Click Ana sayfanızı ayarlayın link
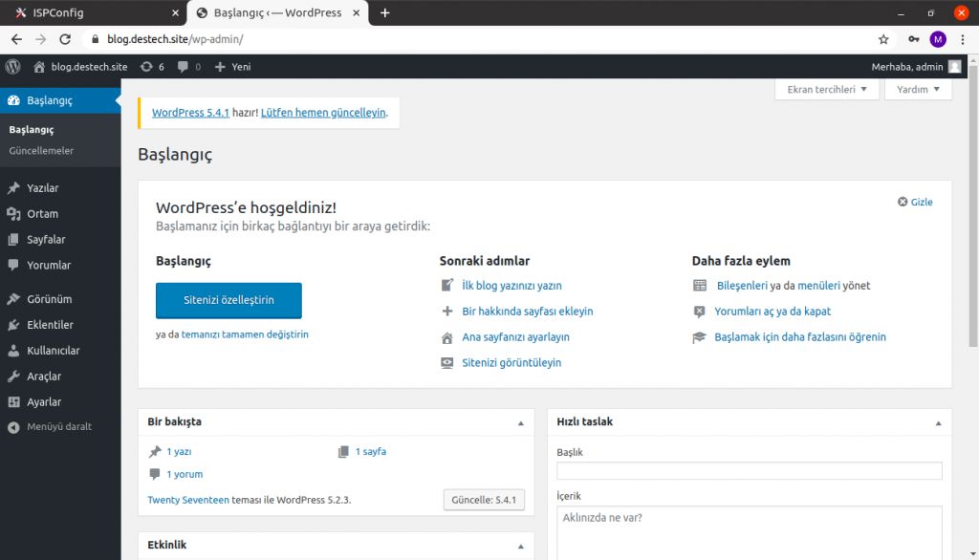979x560 pixels. (515, 336)
